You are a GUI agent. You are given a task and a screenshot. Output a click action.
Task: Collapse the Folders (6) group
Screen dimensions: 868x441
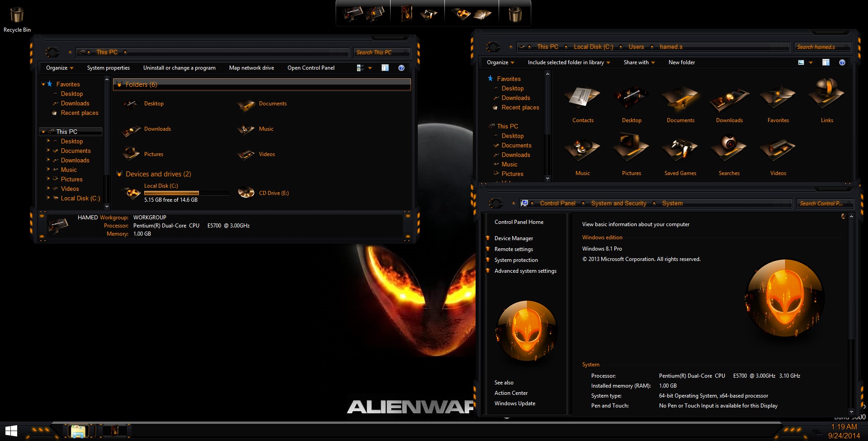tap(119, 84)
